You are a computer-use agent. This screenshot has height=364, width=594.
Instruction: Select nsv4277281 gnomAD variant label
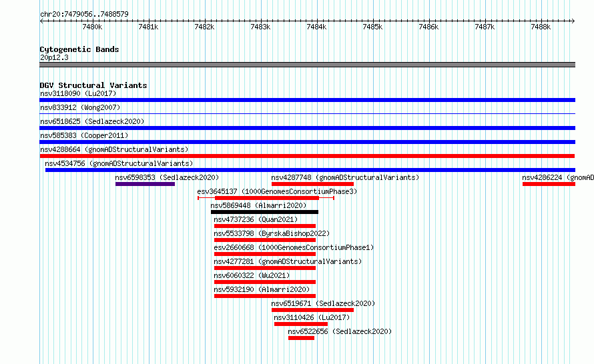point(288,261)
